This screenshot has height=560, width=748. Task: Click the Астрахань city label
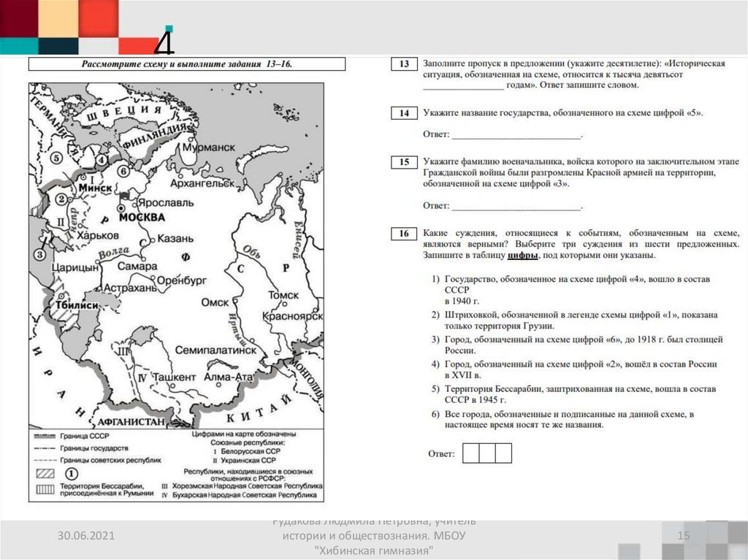pyautogui.click(x=130, y=288)
